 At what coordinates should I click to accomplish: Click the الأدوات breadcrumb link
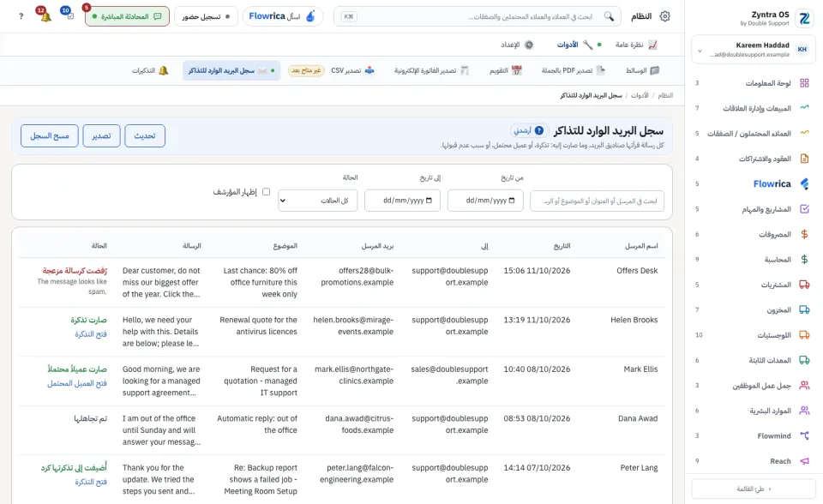(640, 95)
